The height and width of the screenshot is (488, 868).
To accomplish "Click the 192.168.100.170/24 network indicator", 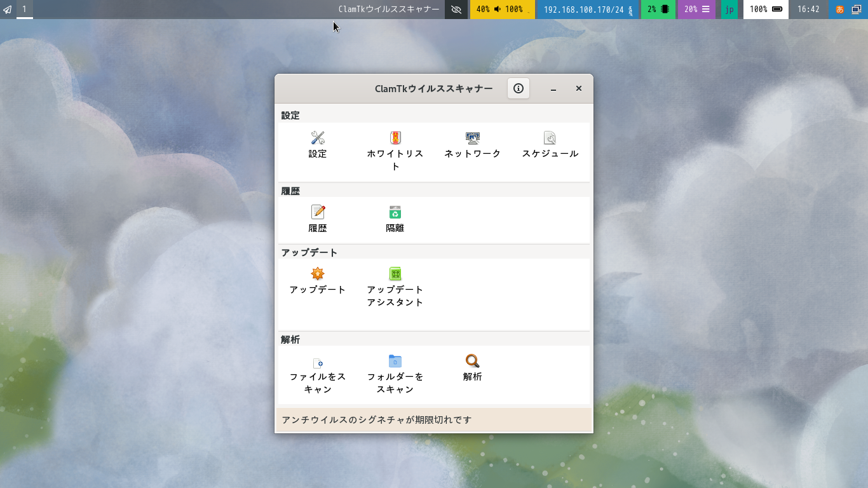I will pyautogui.click(x=588, y=10).
